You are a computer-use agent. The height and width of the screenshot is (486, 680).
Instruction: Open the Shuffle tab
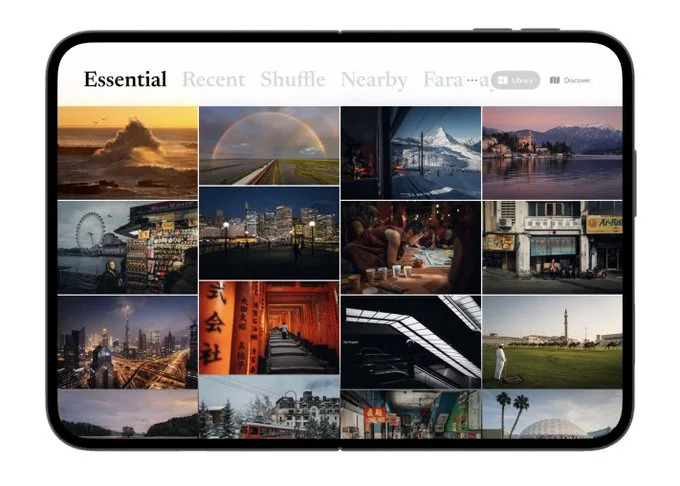293,79
